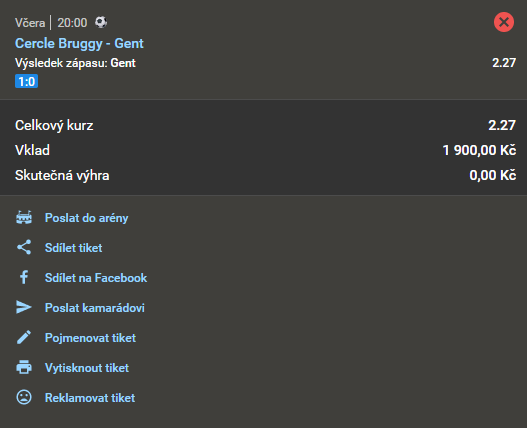Screen dimensions: 527x428
Task: Click the soccer ball sport icon
Action: click(101, 23)
